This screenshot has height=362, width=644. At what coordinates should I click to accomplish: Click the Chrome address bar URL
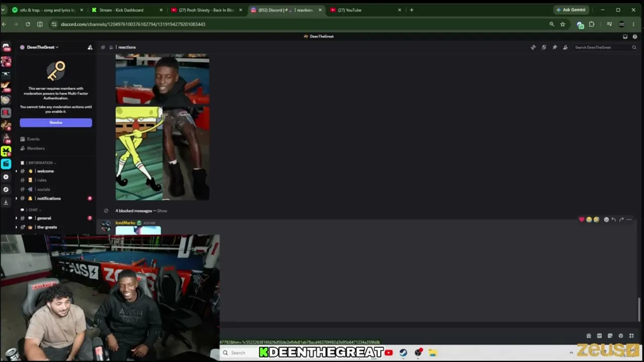click(133, 24)
